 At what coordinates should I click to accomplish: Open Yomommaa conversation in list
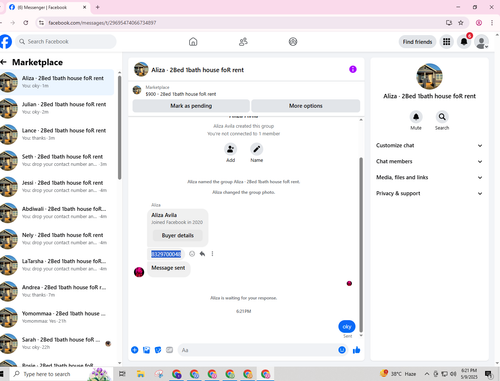tap(57, 317)
